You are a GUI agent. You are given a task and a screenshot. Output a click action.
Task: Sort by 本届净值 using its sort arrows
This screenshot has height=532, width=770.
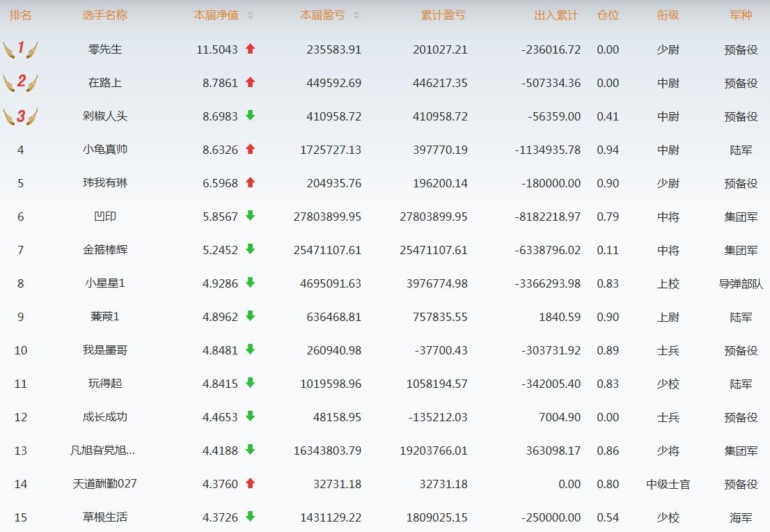click(251, 15)
